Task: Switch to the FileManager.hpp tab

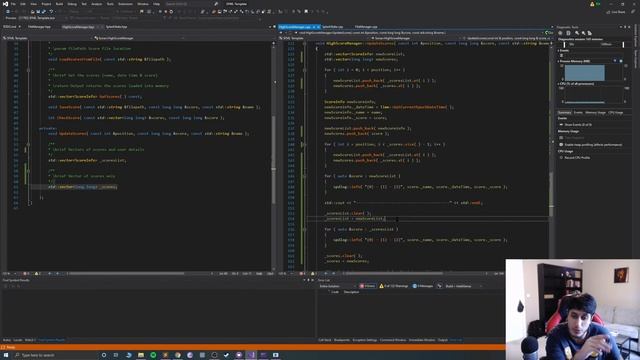Action: pos(39,27)
